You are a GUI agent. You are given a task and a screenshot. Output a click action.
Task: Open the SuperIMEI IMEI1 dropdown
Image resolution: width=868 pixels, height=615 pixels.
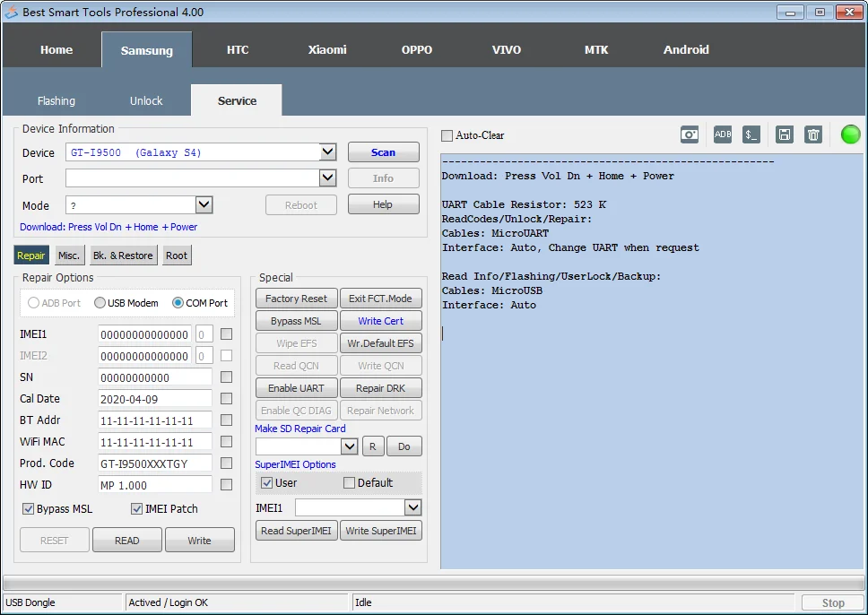tap(412, 508)
